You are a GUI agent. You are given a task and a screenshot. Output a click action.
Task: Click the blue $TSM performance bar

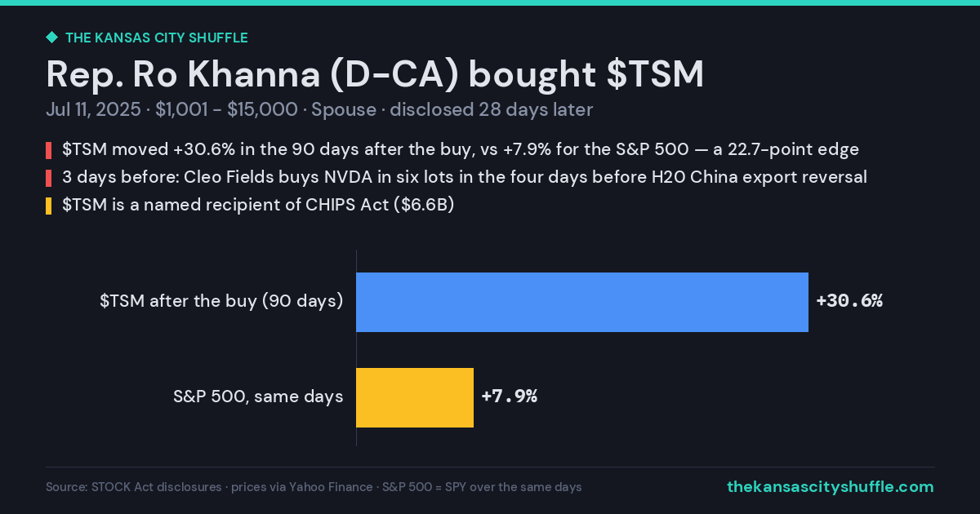pos(582,302)
